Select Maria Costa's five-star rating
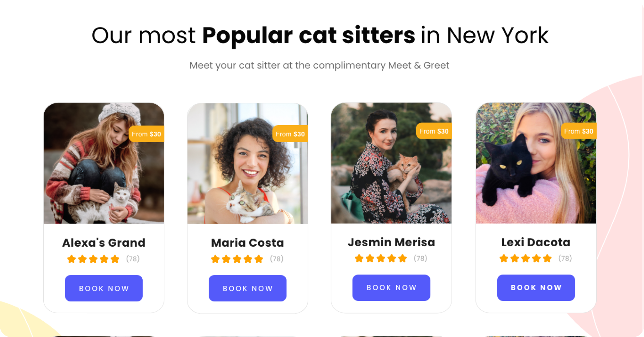Screen dimensions: 644x337 tap(237, 259)
